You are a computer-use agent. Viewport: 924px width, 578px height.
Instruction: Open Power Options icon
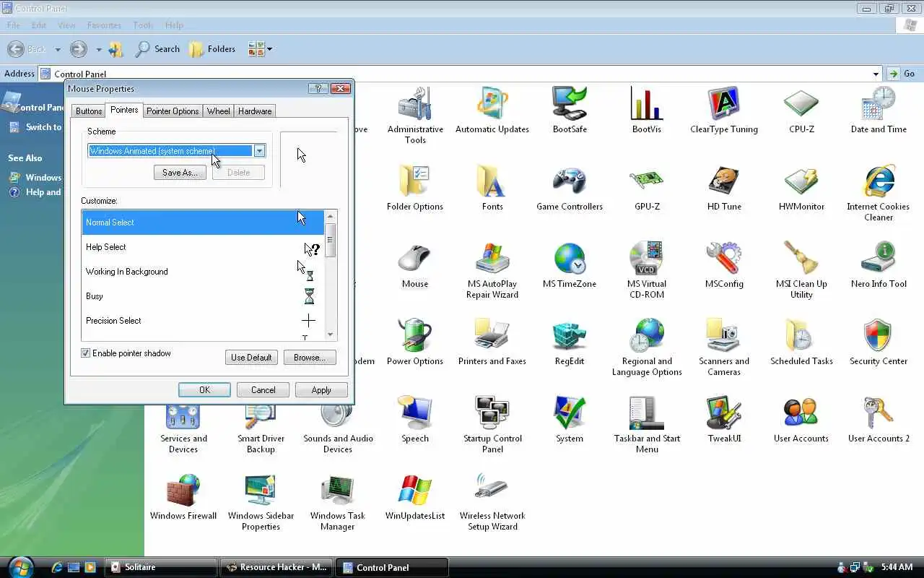[415, 337]
